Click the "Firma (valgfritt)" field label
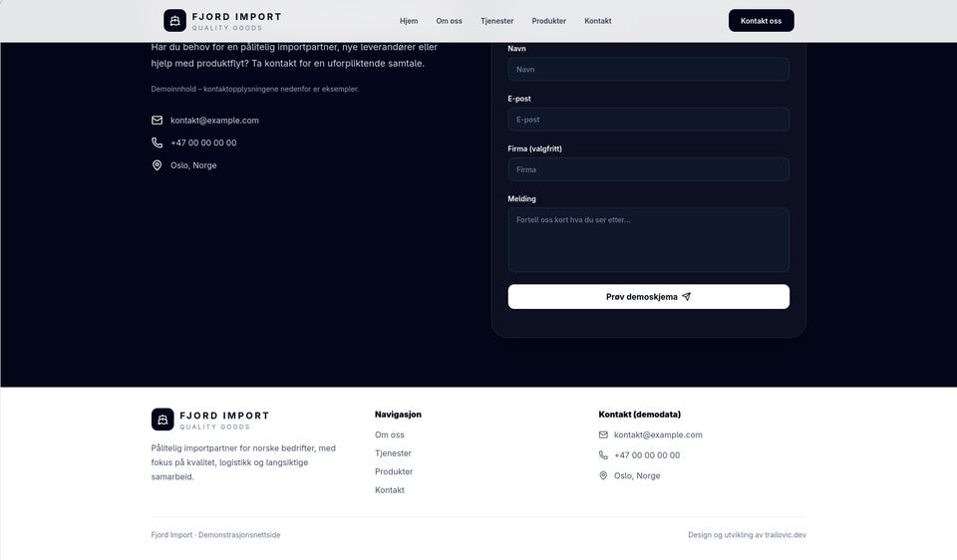The height and width of the screenshot is (560, 957). pos(534,148)
